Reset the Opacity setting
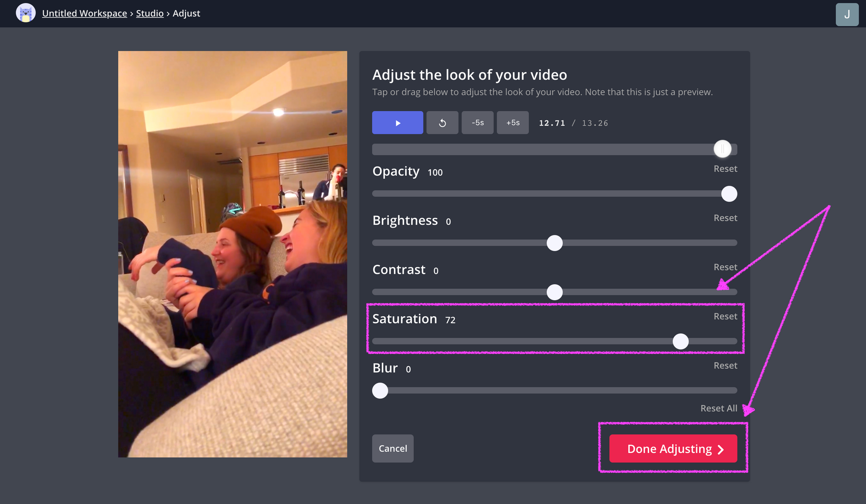Viewport: 866px width, 504px height. tap(725, 169)
